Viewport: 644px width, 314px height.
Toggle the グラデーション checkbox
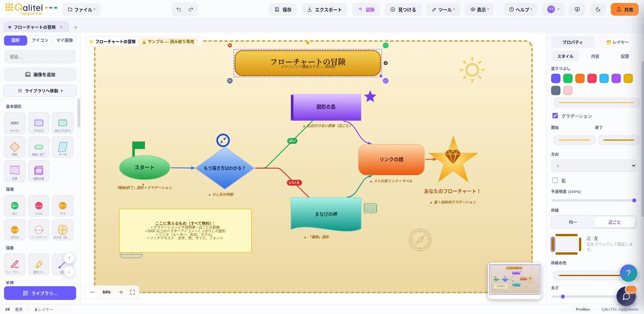(555, 116)
